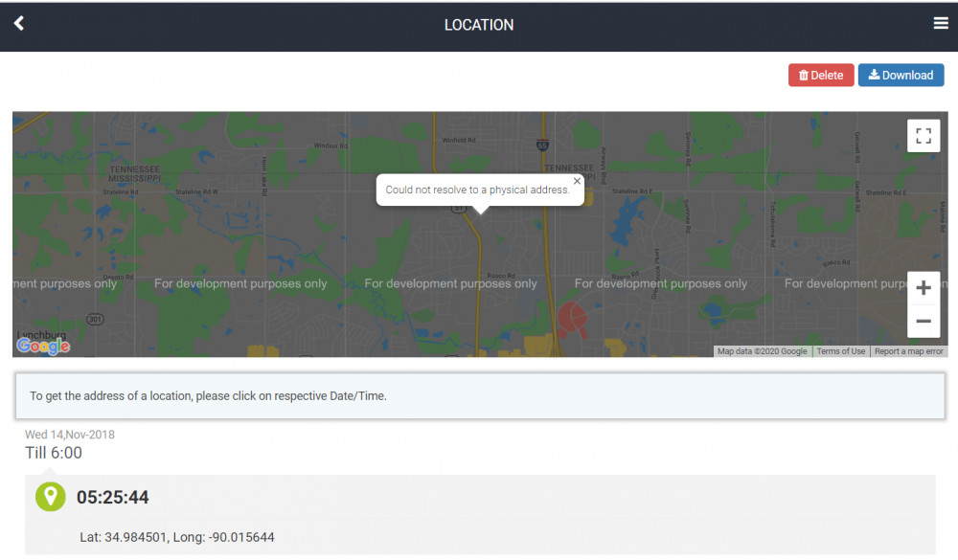Expand the Wed 14,Nov-2018 date entry
Screen dimensions: 958x560
69,434
